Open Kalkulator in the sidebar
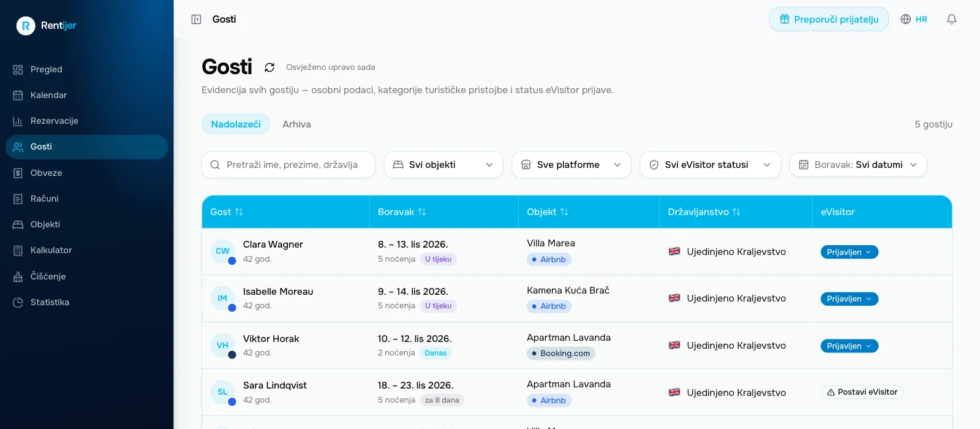This screenshot has width=980, height=429. tap(86, 250)
